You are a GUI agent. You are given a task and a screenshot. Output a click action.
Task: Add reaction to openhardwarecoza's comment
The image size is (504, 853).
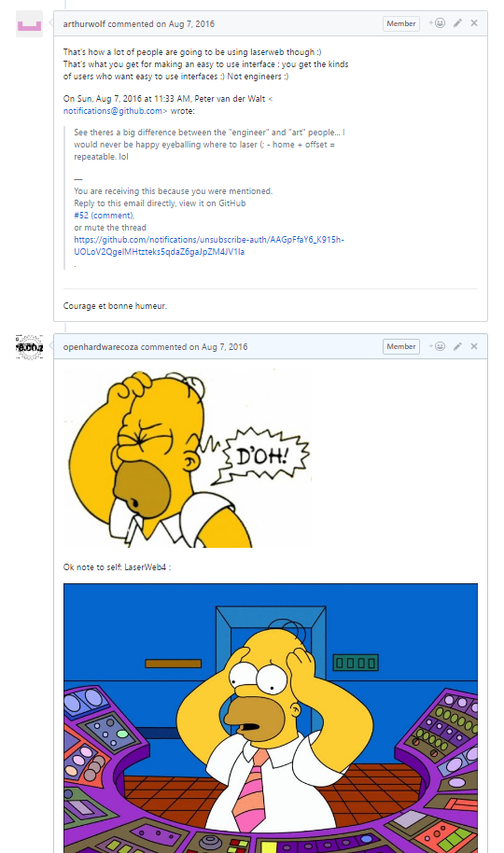point(437,346)
